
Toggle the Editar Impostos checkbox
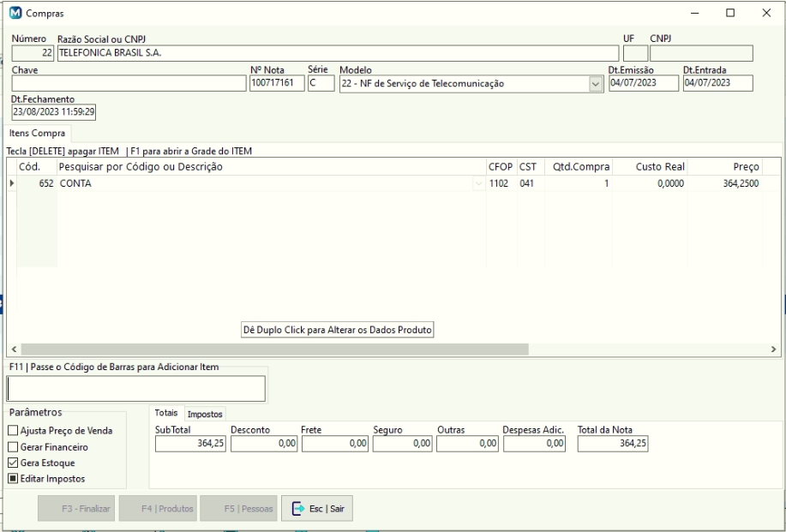coord(12,479)
